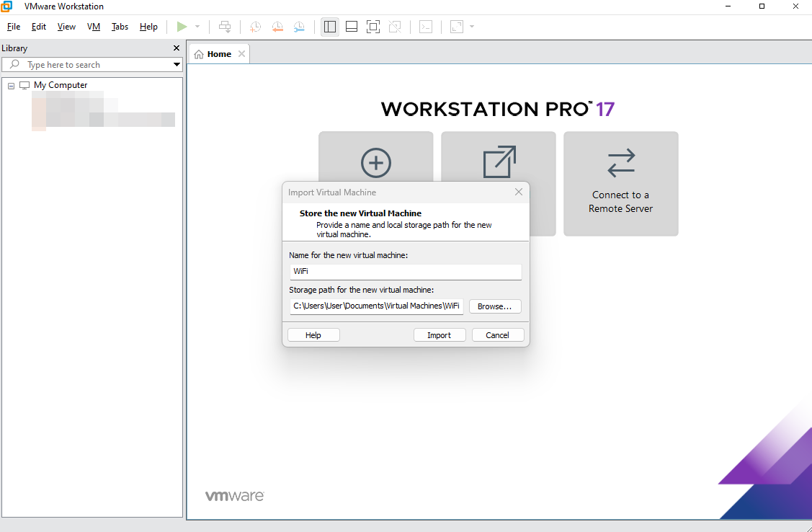Open the File menu
Image resolution: width=812 pixels, height=532 pixels.
click(x=14, y=27)
